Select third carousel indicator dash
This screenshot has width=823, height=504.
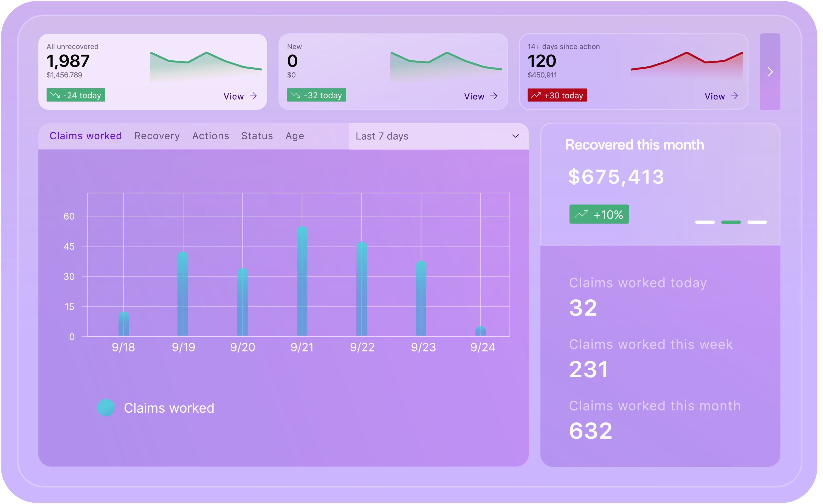coord(757,223)
